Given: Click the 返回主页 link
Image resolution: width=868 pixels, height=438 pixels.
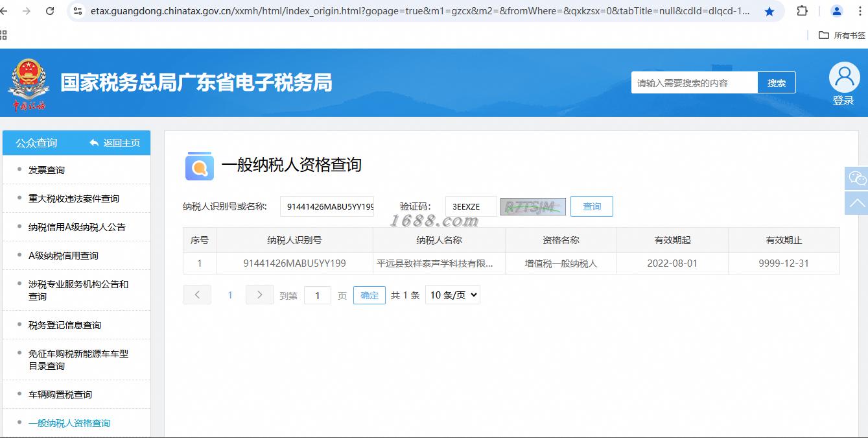Looking at the screenshot, I should click(115, 143).
